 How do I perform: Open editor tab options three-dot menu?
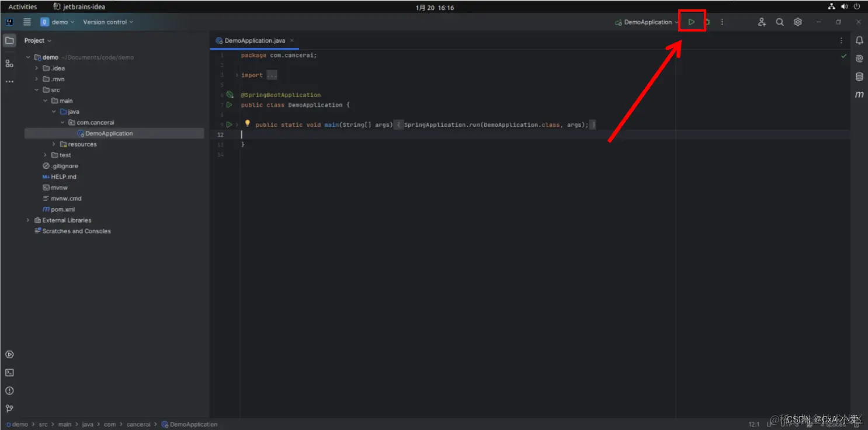click(841, 40)
